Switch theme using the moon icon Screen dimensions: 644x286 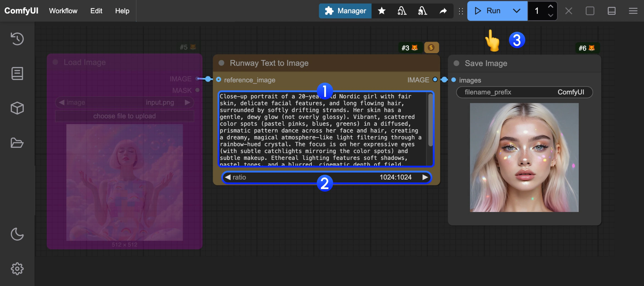click(17, 234)
